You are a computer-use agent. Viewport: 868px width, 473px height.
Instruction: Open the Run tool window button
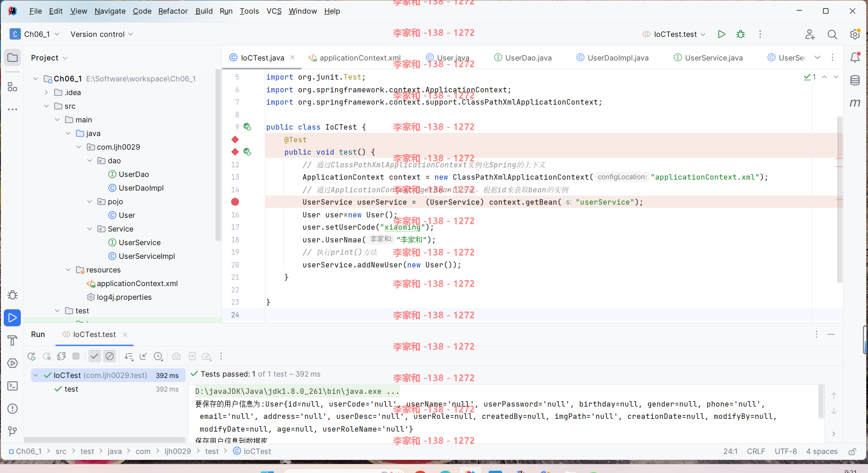pyautogui.click(x=13, y=317)
